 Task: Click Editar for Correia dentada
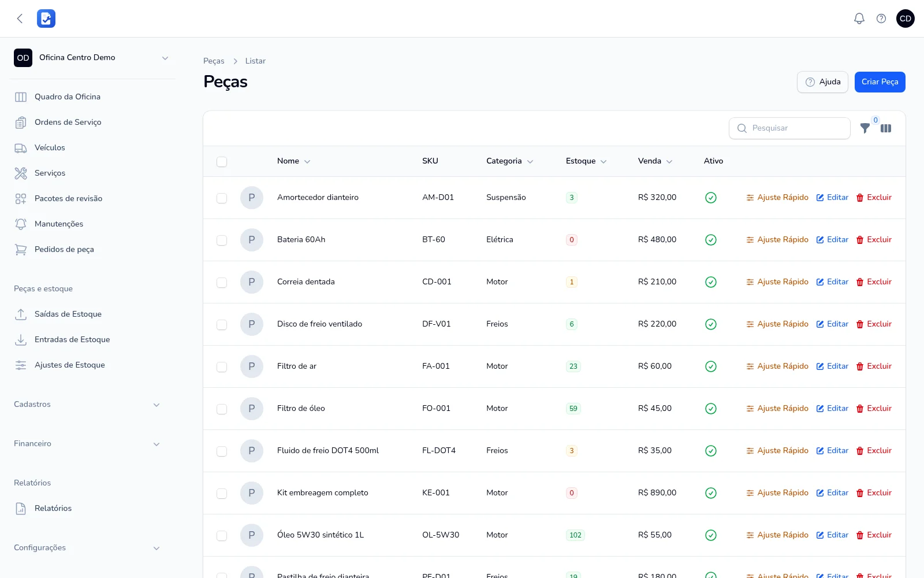[832, 282]
